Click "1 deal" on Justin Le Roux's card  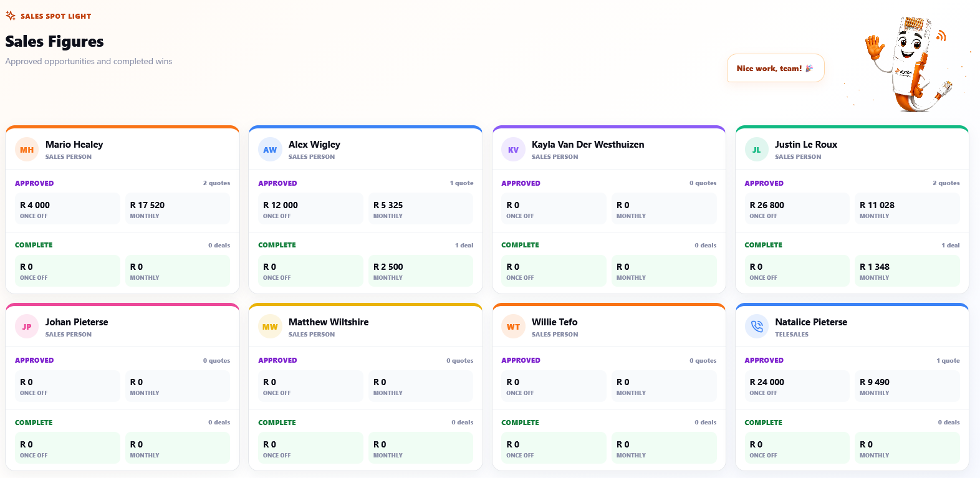click(951, 246)
